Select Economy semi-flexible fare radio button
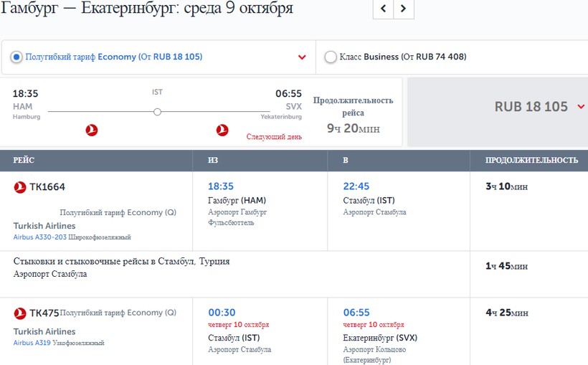 point(16,57)
